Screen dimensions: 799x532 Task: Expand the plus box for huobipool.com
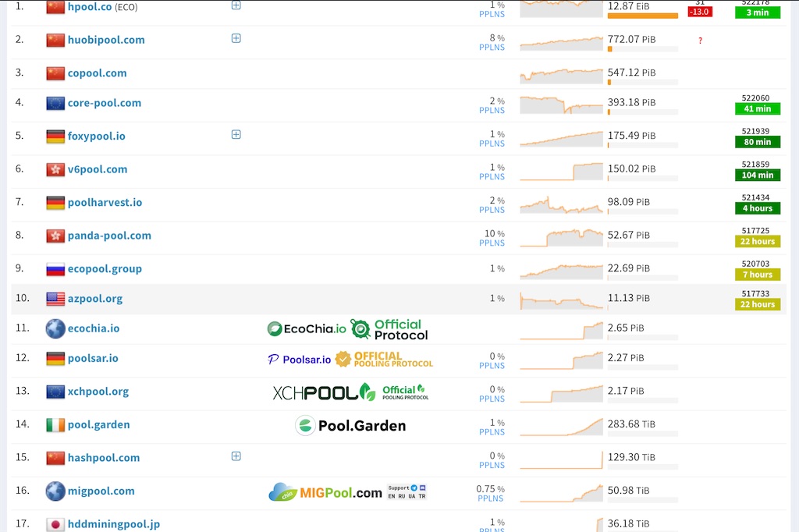tap(236, 38)
